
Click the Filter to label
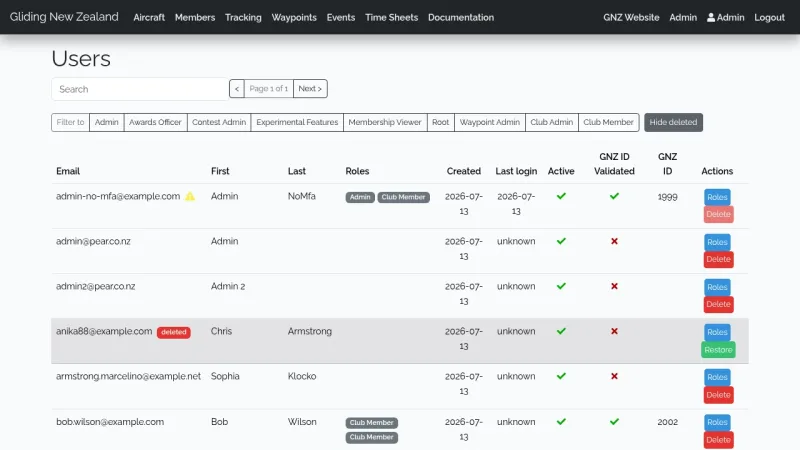click(70, 122)
